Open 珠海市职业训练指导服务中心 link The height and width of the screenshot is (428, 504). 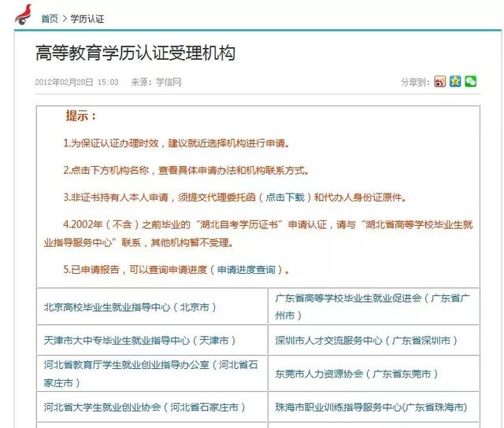pyautogui.click(x=371, y=407)
